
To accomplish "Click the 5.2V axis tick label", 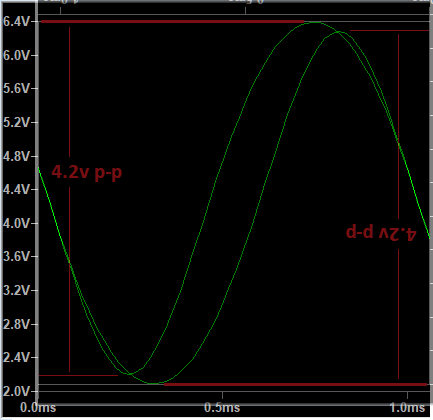I will tap(16, 123).
